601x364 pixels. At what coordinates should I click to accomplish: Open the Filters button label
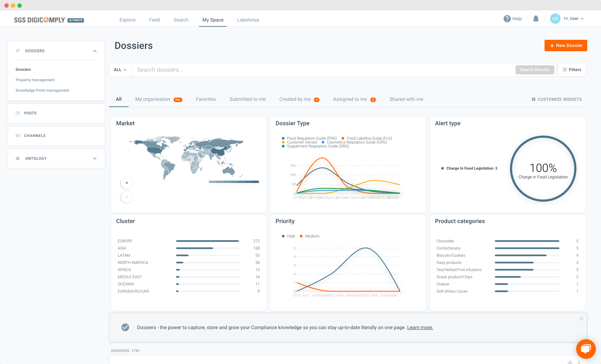(x=575, y=70)
